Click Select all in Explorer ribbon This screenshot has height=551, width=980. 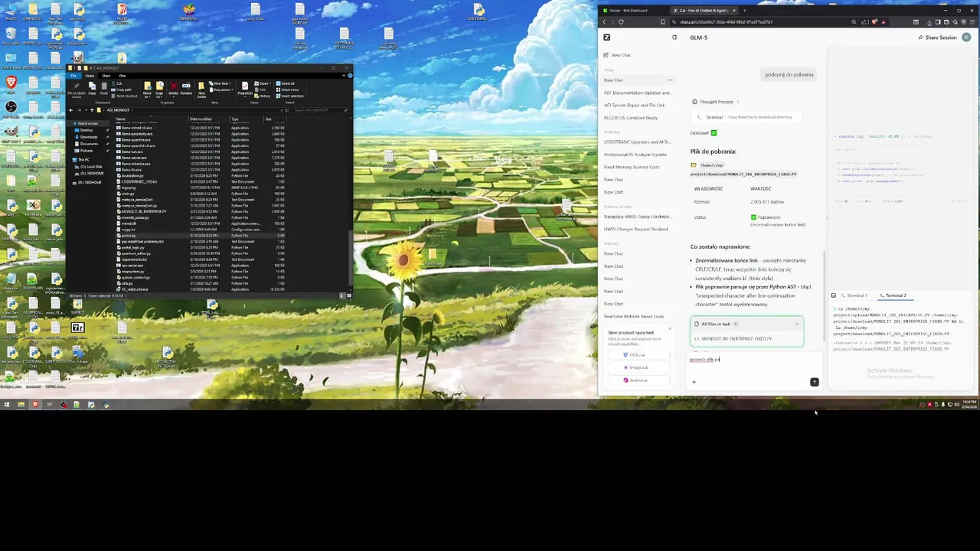(286, 83)
